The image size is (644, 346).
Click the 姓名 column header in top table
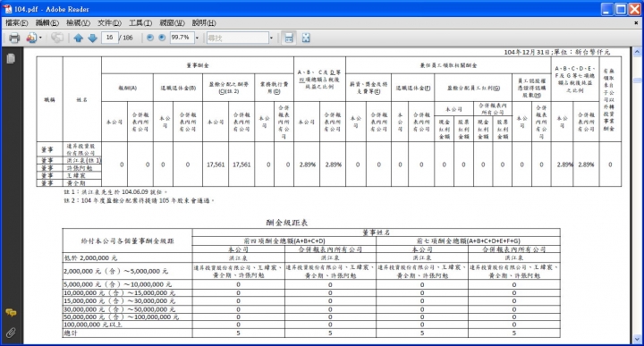pos(81,100)
